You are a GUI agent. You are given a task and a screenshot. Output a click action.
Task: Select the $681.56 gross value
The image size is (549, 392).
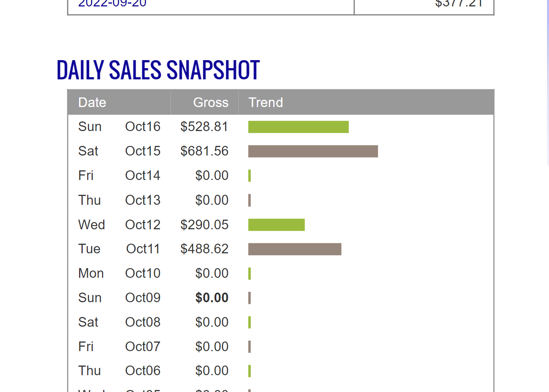tap(204, 151)
